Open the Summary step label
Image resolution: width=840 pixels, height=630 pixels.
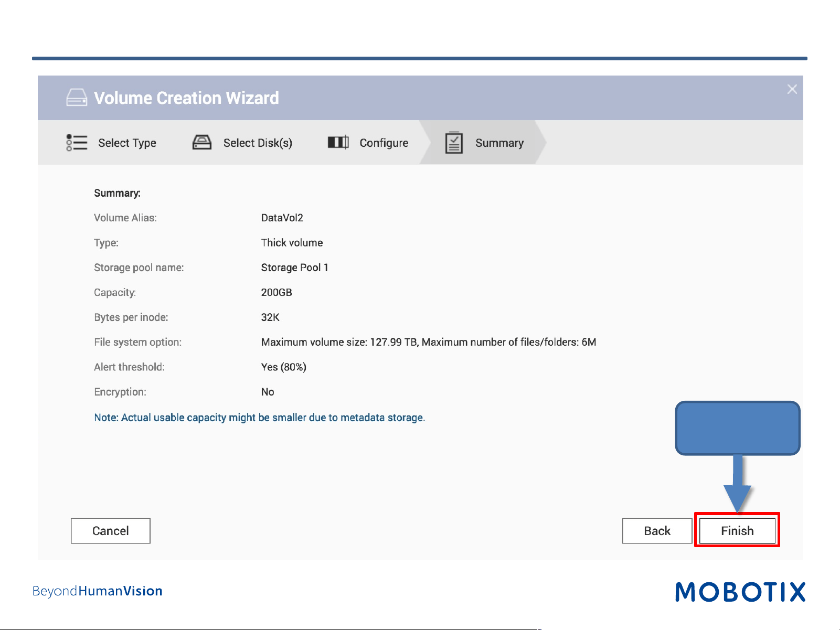[499, 143]
